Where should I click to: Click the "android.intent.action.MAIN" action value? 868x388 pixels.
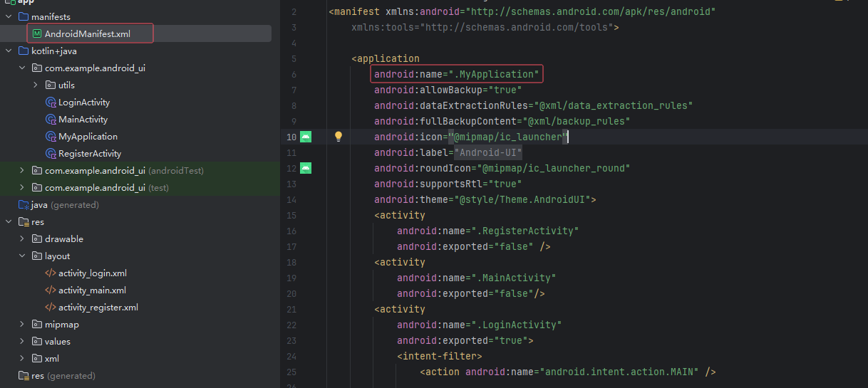point(619,372)
